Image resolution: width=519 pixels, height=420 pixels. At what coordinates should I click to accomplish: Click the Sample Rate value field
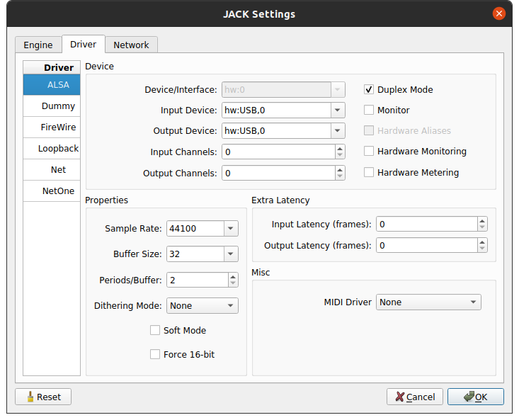(195, 228)
